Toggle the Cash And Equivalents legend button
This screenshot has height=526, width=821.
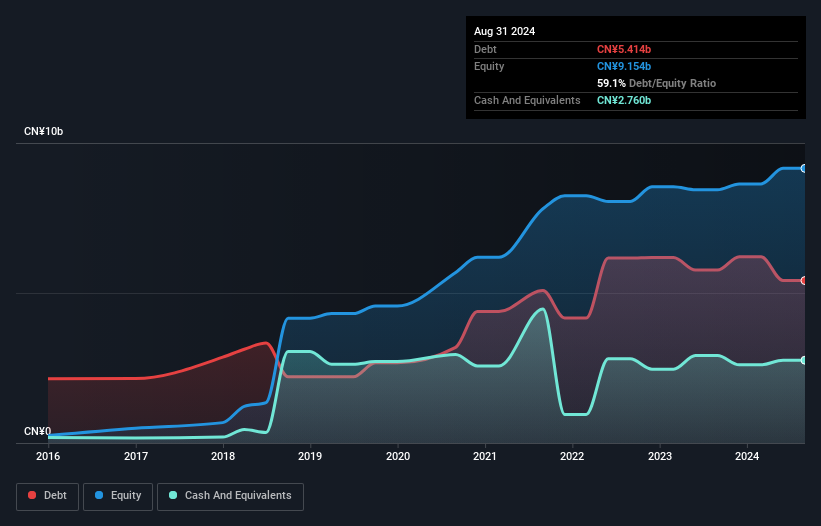(230, 496)
